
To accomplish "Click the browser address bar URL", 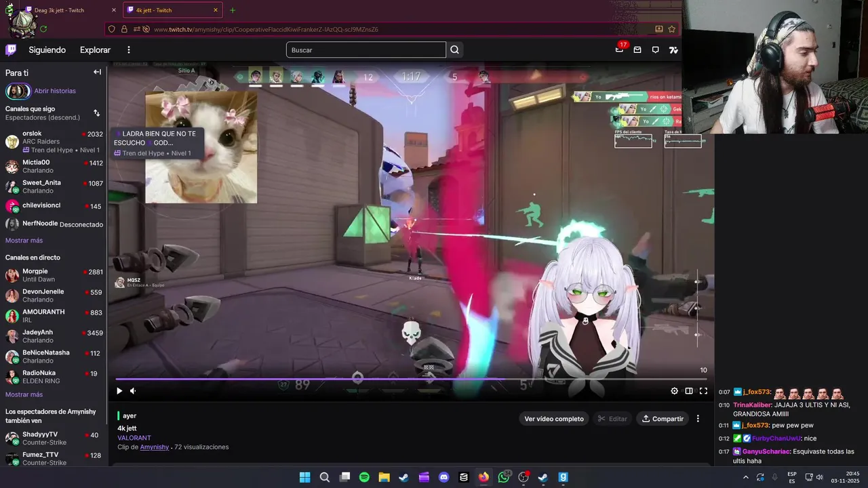I will point(266,29).
